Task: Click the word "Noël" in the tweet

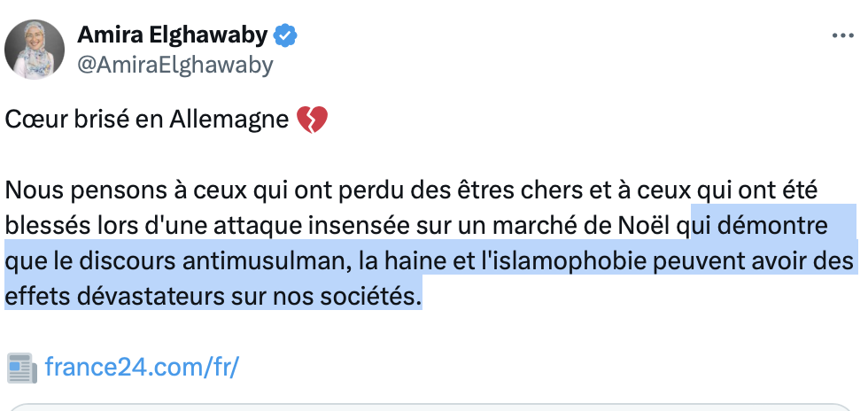Action: [655, 227]
